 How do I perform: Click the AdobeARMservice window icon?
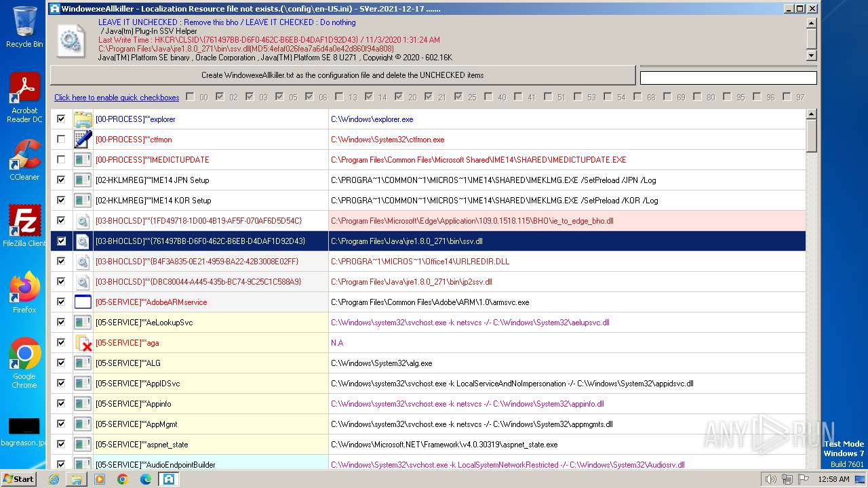click(x=83, y=302)
